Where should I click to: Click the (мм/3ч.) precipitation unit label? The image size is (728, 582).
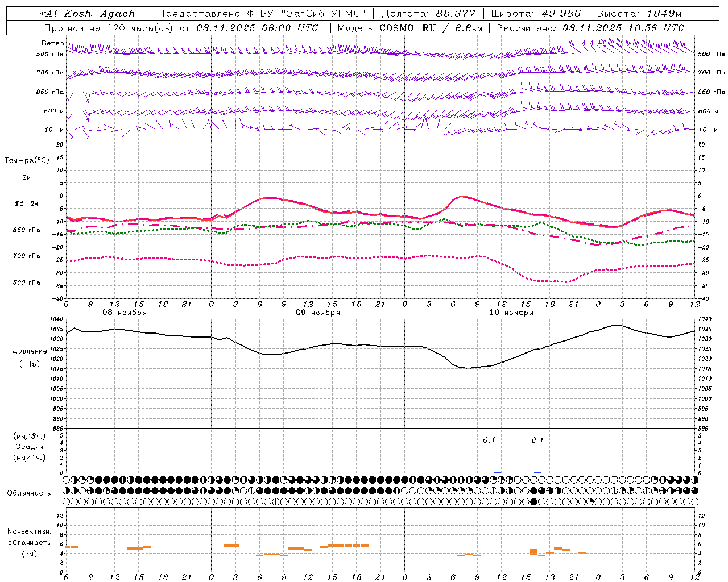click(x=30, y=436)
